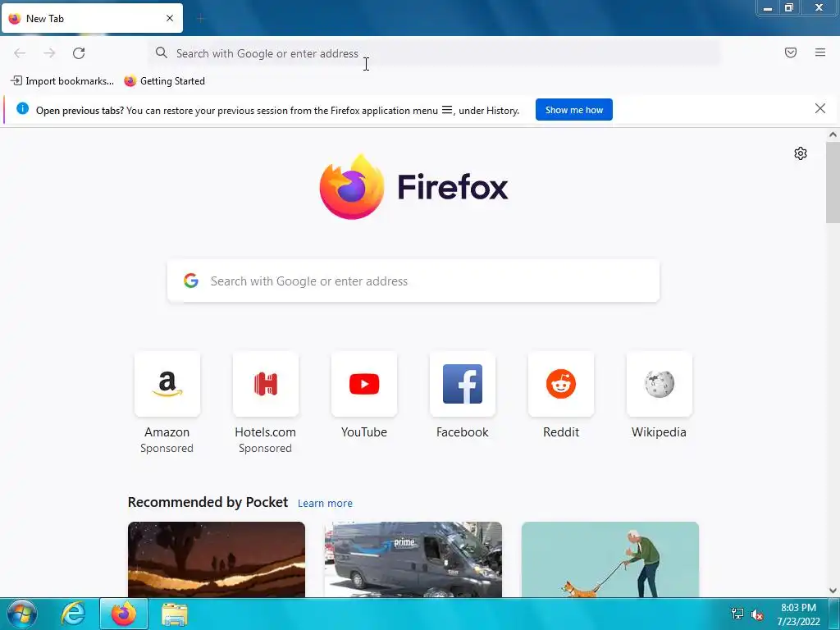This screenshot has width=840, height=630.
Task: Click the Recommended by Pocket heading
Action: pos(208,502)
